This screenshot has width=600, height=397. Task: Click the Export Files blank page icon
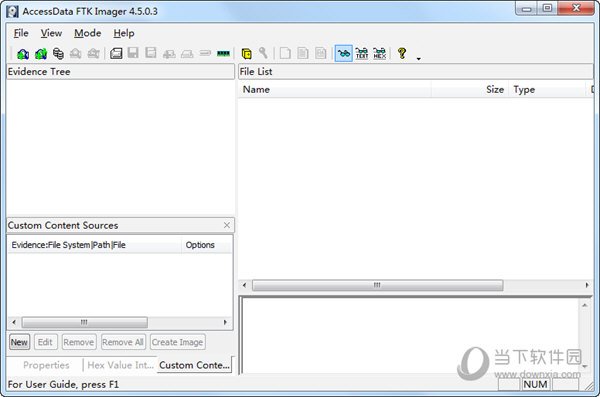[285, 53]
